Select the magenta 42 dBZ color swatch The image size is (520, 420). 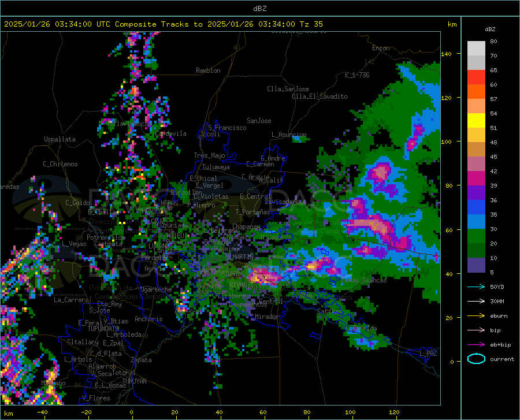[x=476, y=179]
